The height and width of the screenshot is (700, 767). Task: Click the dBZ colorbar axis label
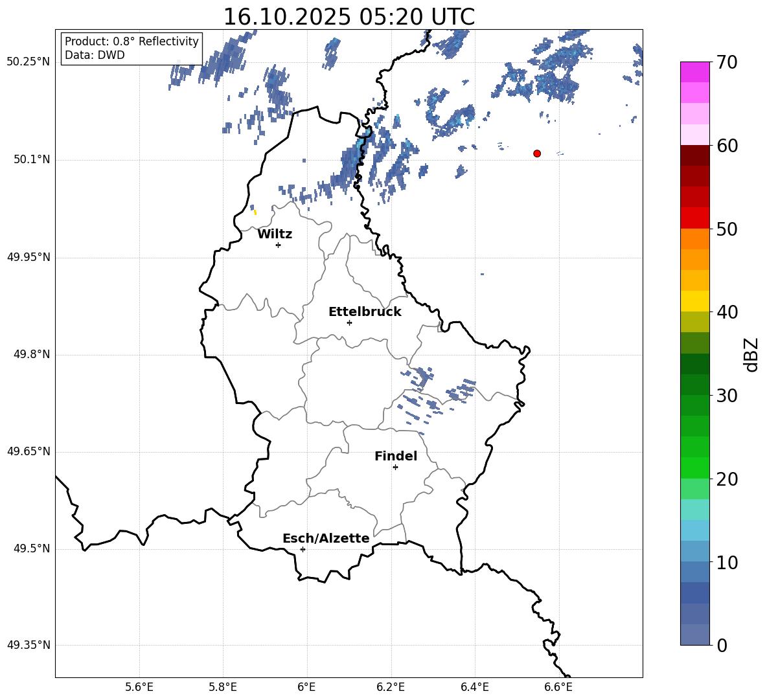[x=751, y=354]
